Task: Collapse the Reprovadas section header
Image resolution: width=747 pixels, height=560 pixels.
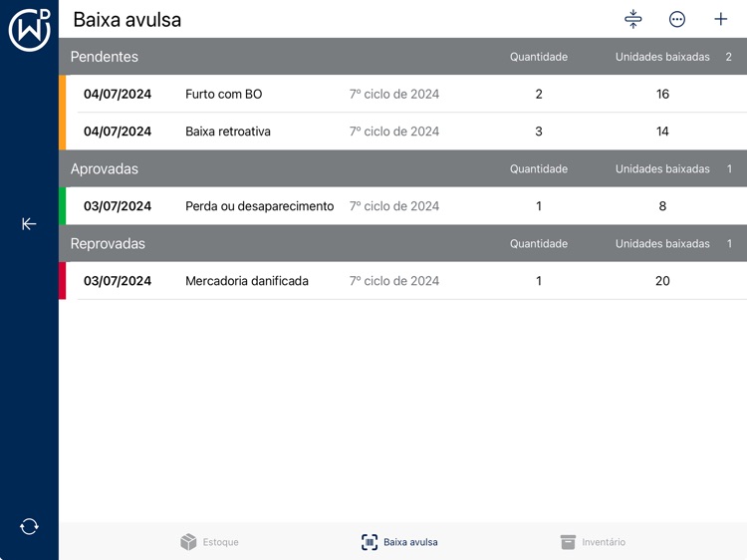Action: (402, 243)
